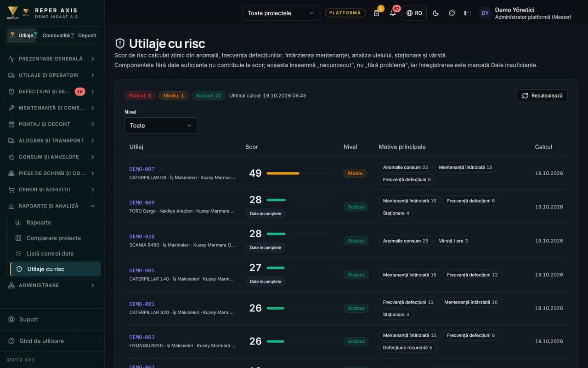Click the Pontaj și decont calendar icon
The width and height of the screenshot is (588, 368).
pyautogui.click(x=11, y=124)
